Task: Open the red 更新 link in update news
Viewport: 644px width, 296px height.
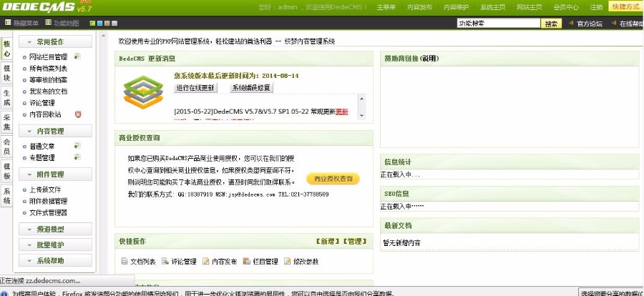Action: 342,112
